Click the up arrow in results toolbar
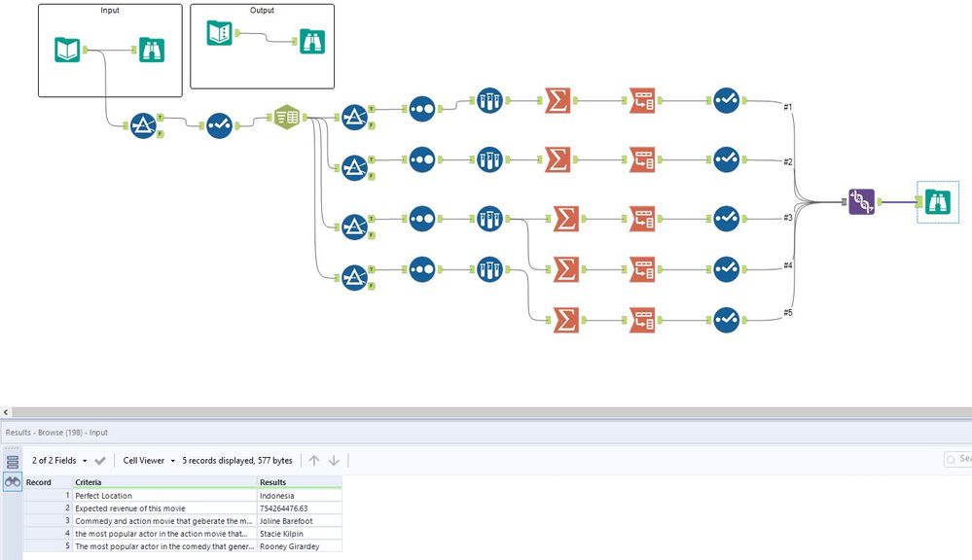Viewport: 972px width, 560px height. point(314,460)
